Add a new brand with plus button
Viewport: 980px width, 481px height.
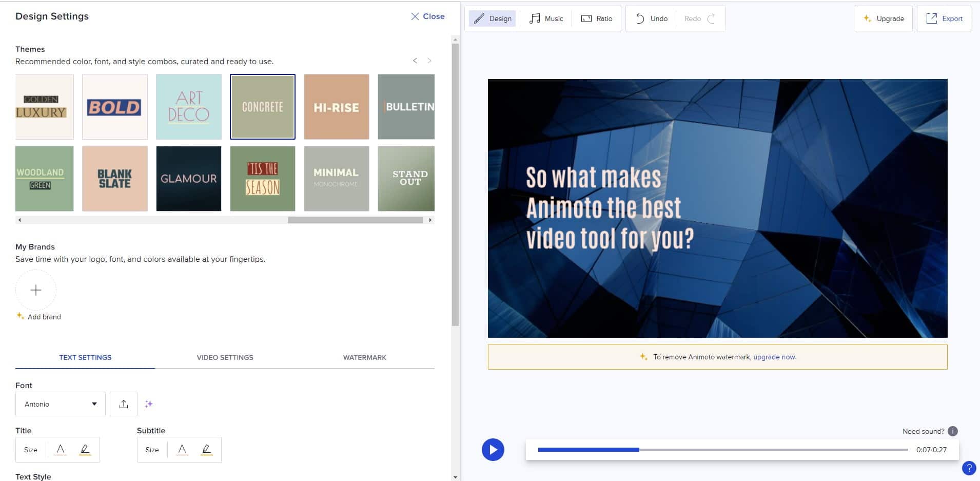[x=36, y=290]
